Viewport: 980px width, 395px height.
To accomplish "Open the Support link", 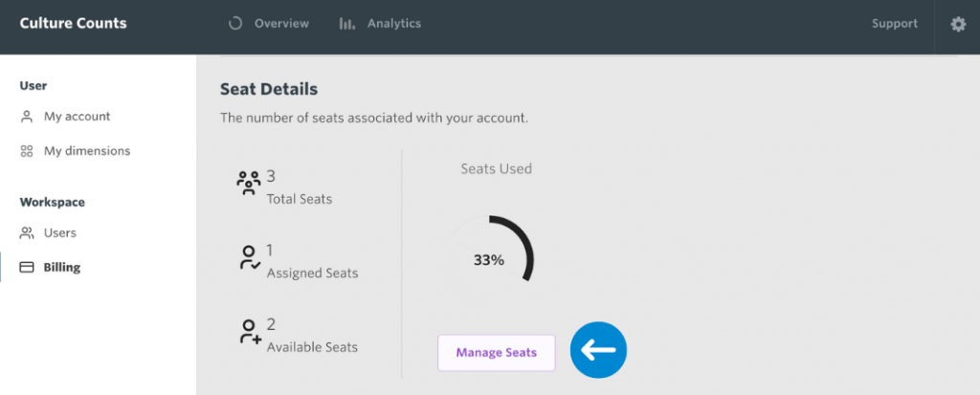I will 895,24.
